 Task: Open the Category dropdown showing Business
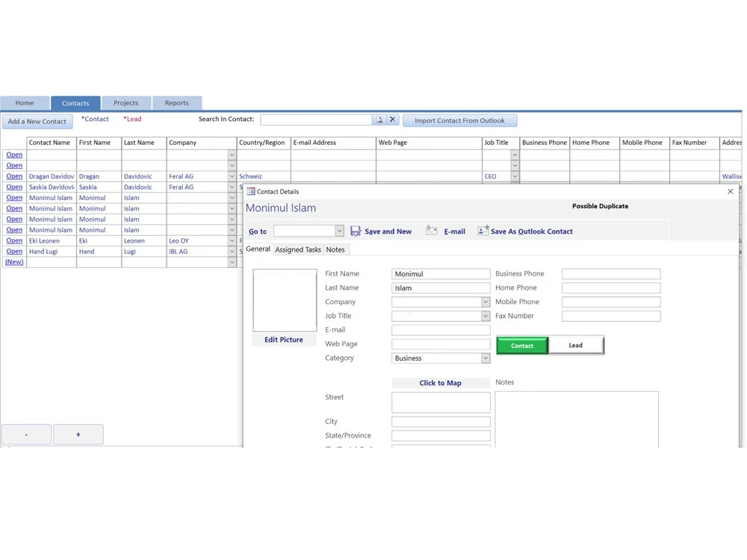click(x=484, y=358)
